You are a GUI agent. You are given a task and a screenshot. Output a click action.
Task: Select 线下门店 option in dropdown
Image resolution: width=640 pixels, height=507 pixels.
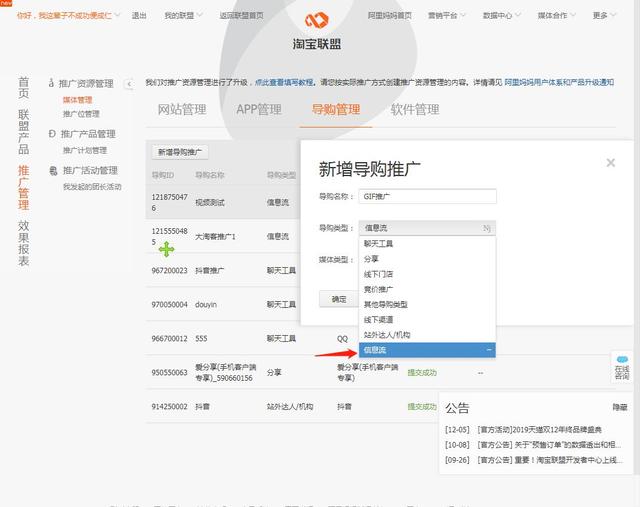click(427, 274)
